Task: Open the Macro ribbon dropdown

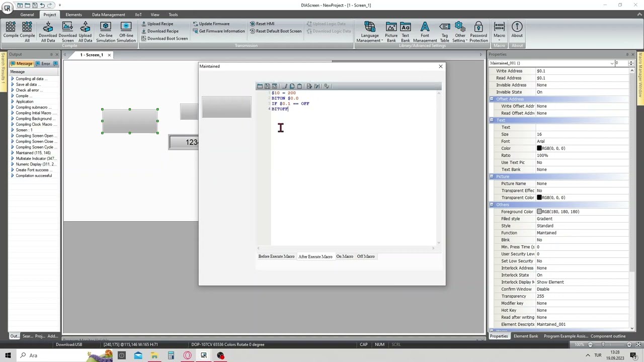Action: [499, 32]
